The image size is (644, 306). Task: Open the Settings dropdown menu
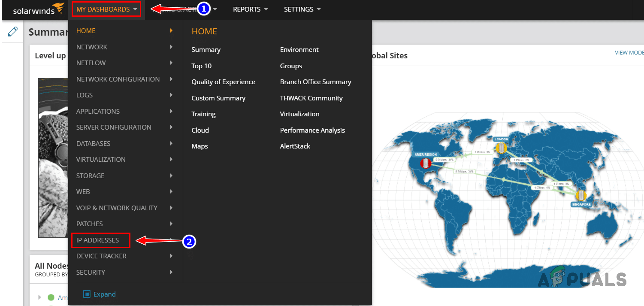tap(302, 9)
